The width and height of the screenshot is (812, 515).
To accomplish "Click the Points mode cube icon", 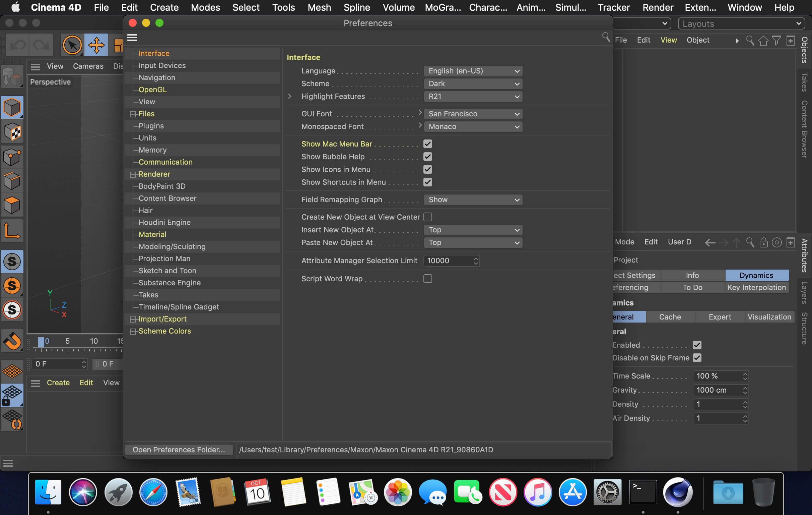I will click(x=12, y=157).
